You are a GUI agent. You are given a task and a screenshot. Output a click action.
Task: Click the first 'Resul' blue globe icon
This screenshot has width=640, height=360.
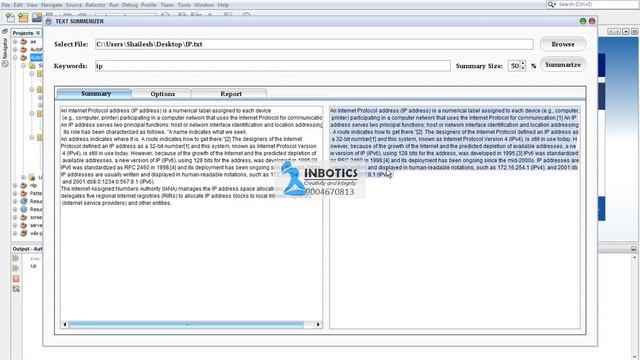coord(24,201)
